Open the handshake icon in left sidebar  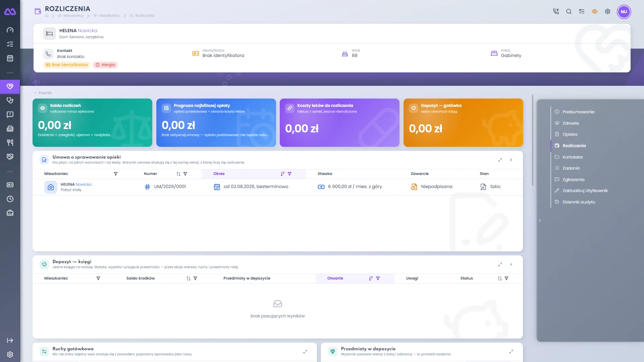[x=10, y=157]
